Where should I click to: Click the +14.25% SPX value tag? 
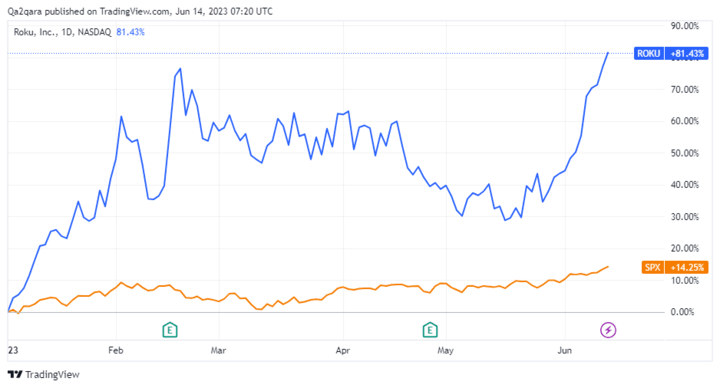[686, 267]
